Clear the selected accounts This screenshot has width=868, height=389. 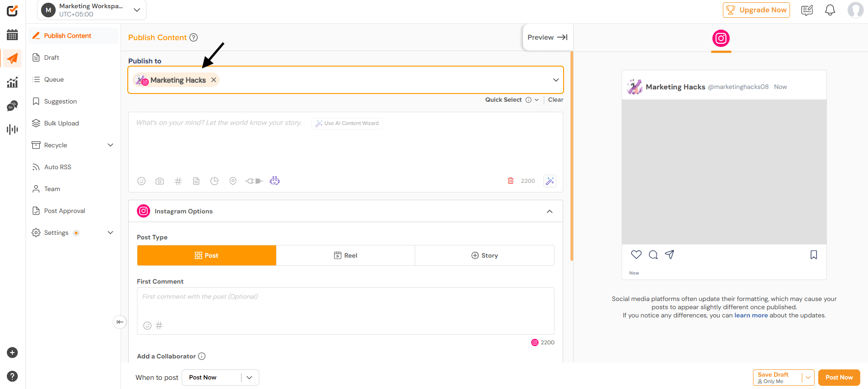[555, 100]
